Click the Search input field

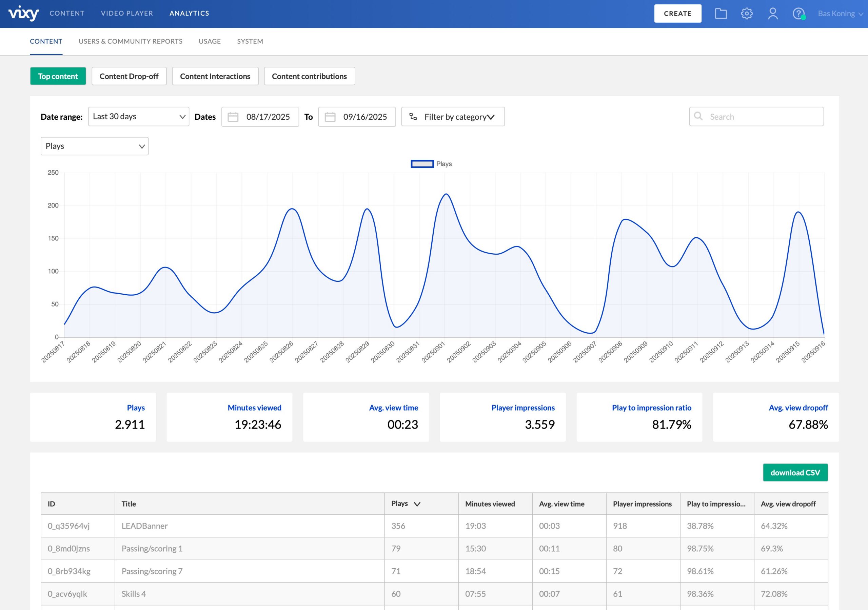pos(756,117)
